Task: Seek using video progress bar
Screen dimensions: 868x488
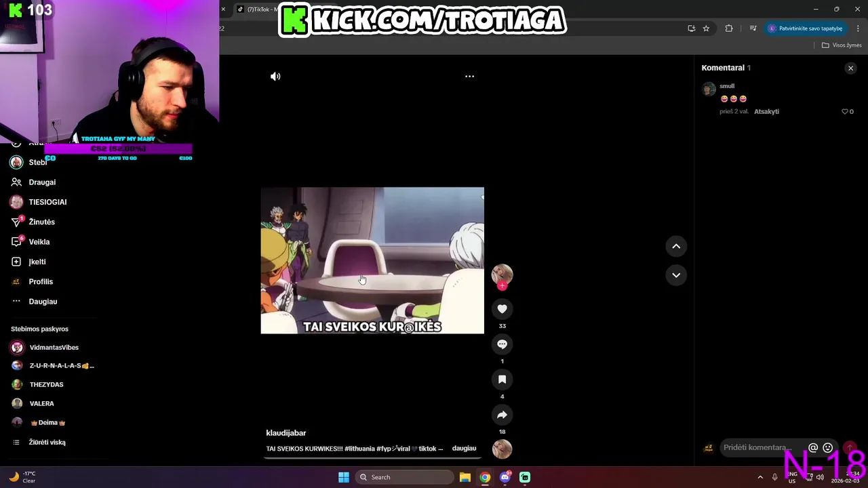Action: 372,458
